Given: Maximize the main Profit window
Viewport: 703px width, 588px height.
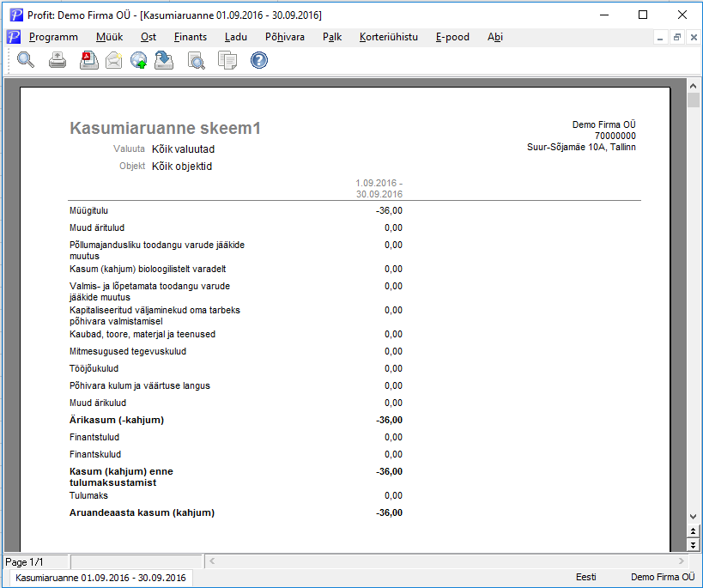Looking at the screenshot, I should [x=642, y=15].
